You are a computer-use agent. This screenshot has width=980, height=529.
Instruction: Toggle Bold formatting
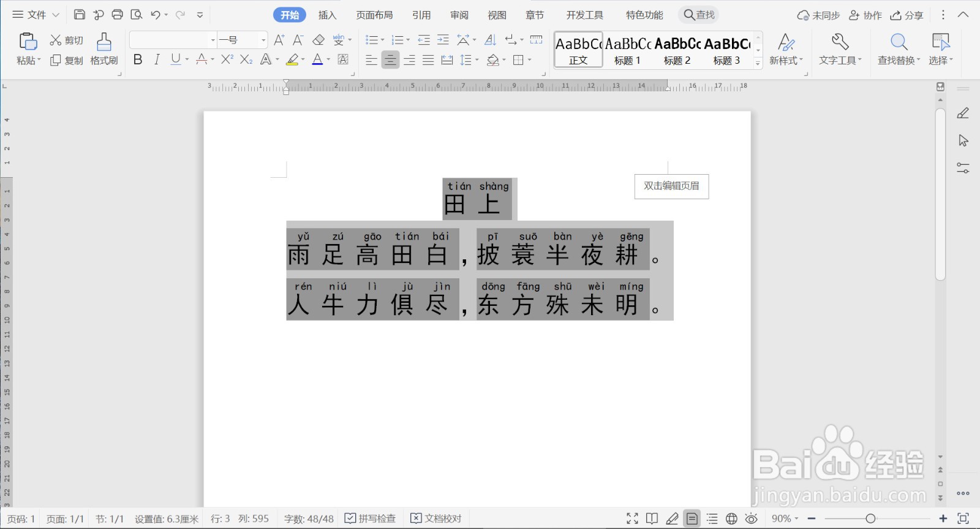[x=138, y=59]
